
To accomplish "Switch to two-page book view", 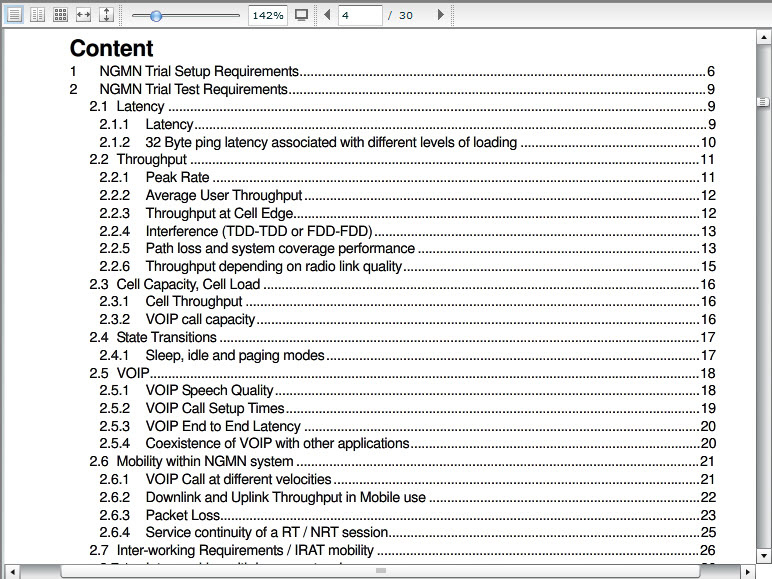I will click(x=37, y=15).
